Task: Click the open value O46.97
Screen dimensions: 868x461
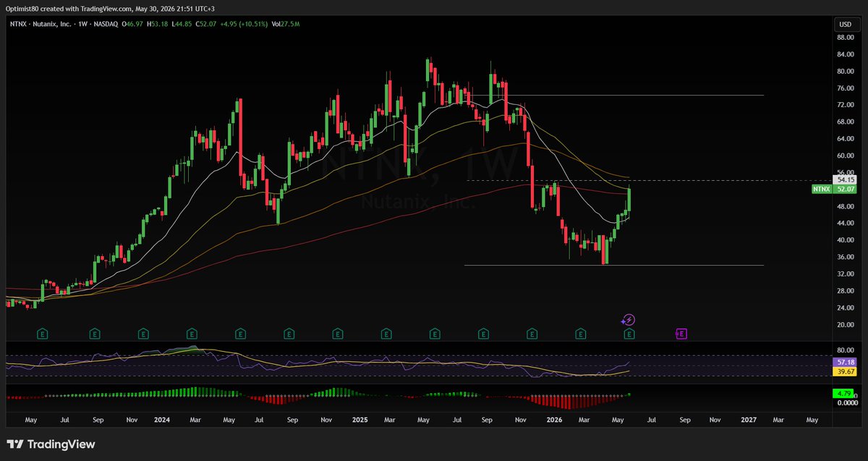Action: point(134,25)
